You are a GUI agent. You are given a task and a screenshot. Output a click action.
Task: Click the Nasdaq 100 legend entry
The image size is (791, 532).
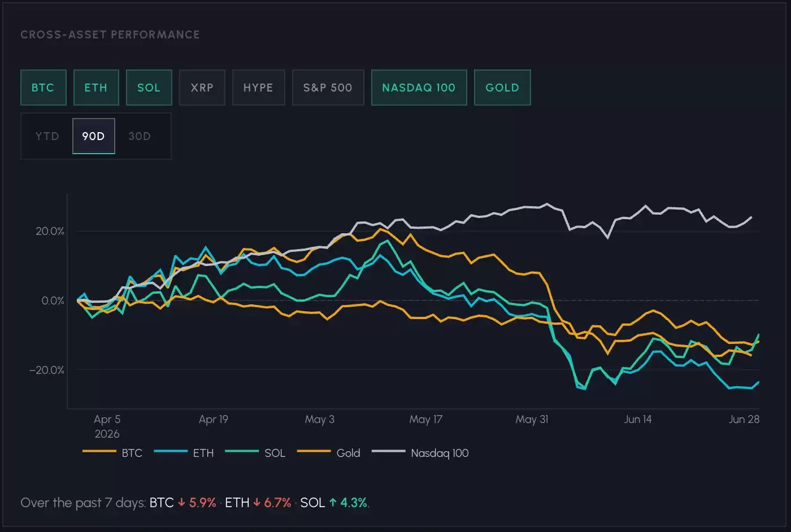tap(420, 453)
